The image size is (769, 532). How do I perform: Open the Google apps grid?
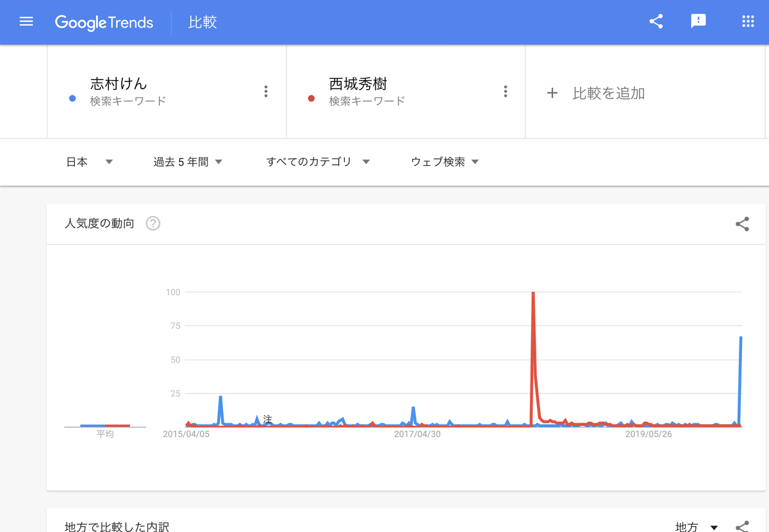[748, 22]
